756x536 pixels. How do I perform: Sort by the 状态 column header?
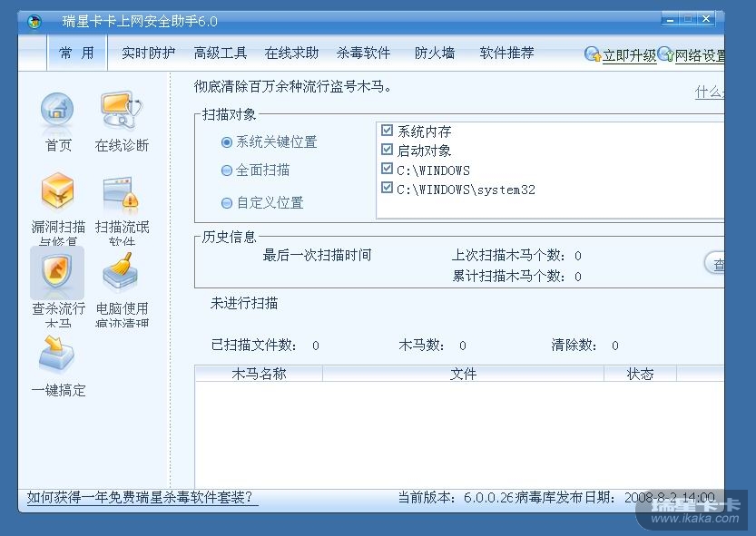coord(641,374)
